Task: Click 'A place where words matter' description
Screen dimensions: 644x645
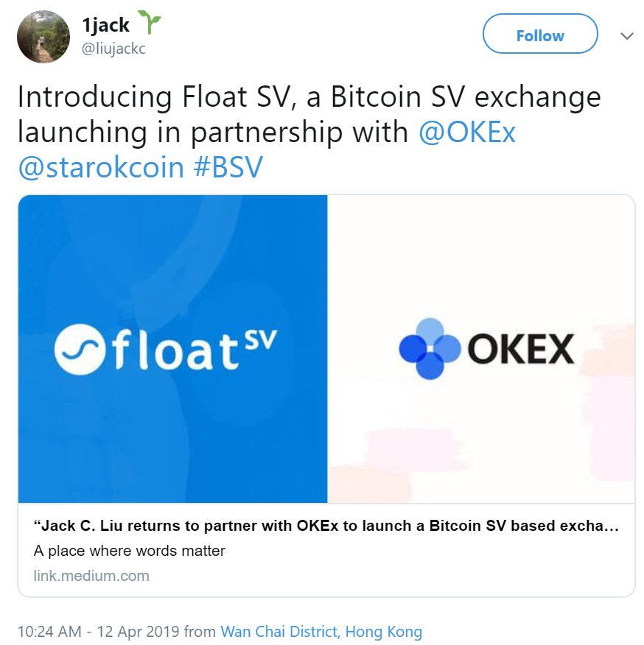Action: [130, 551]
